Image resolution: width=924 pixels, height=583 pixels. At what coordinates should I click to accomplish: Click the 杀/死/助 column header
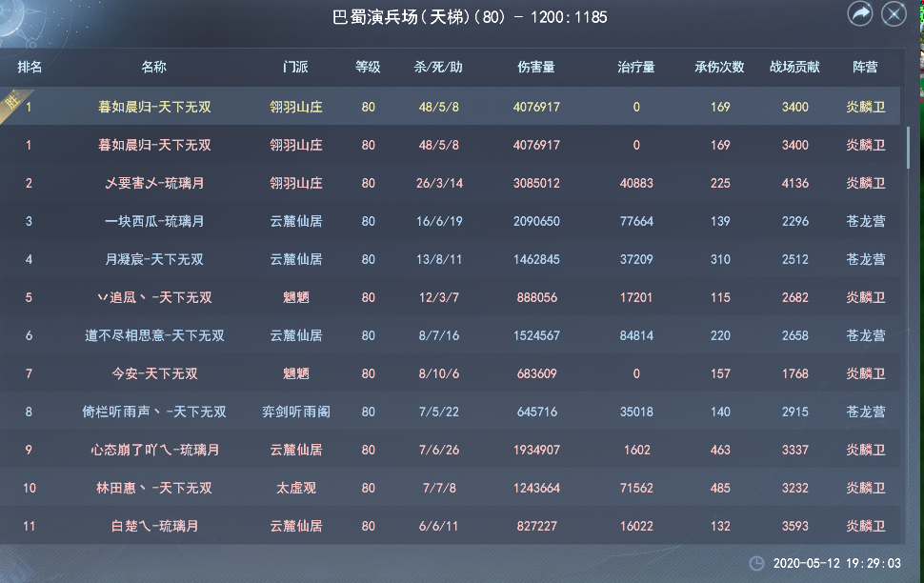tap(438, 68)
